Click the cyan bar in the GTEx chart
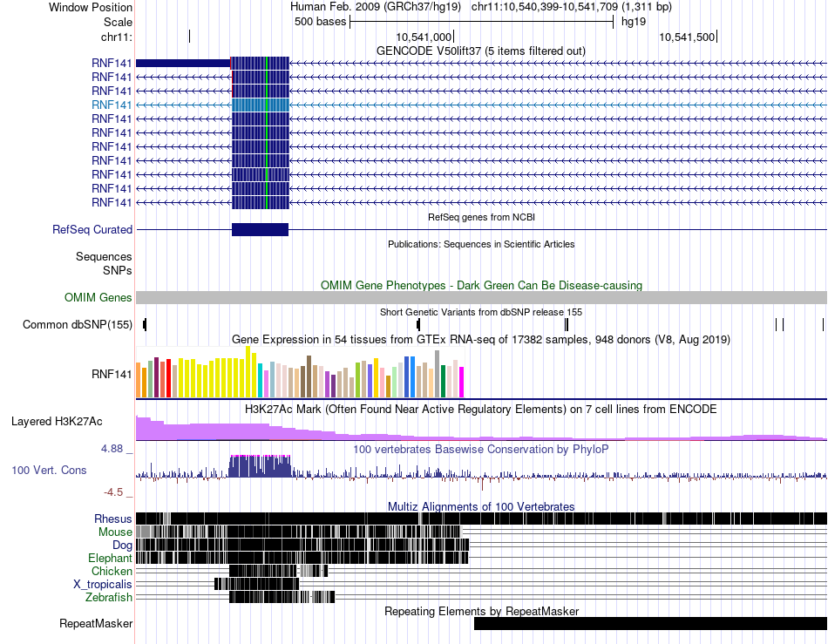The width and height of the screenshot is (828, 644). 261,380
